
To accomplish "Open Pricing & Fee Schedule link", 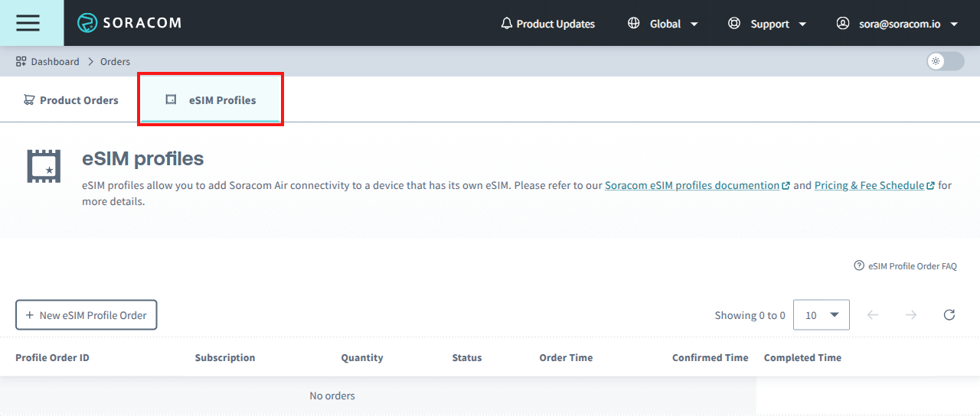I will pos(869,185).
